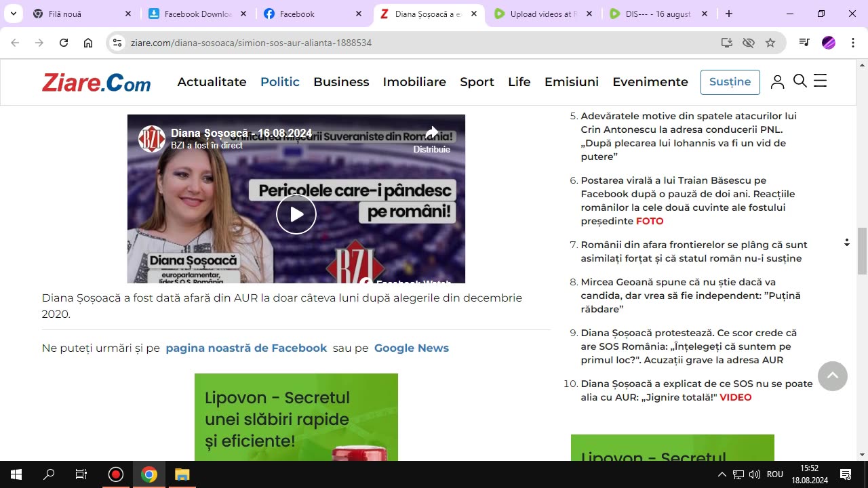The image size is (868, 488).
Task: Go forward in browser history
Action: tap(39, 43)
